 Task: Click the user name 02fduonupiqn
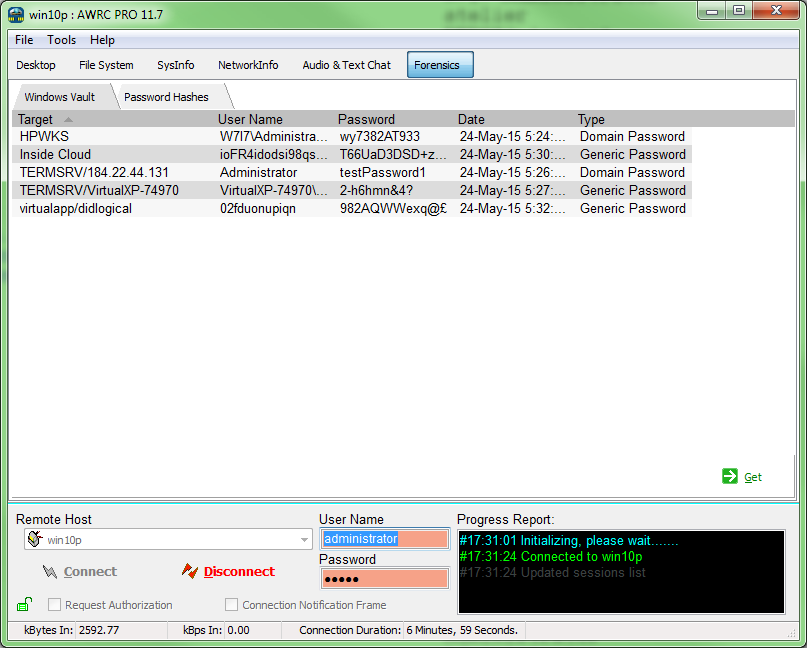tap(258, 208)
